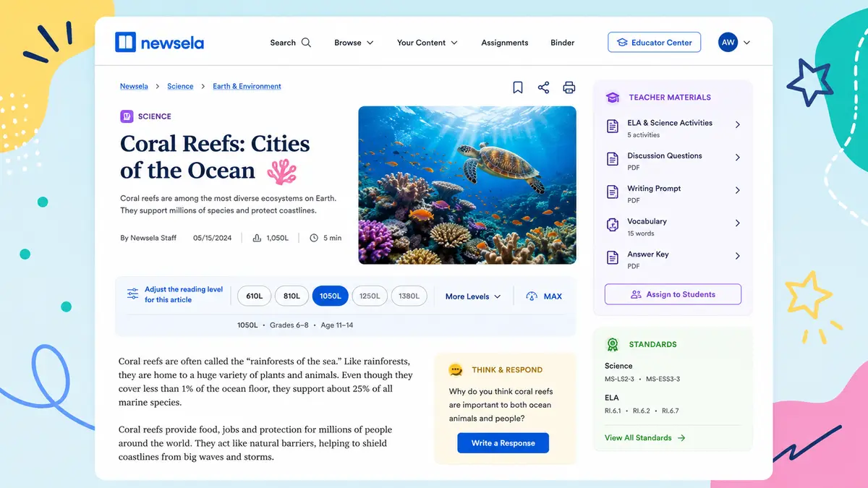Click the ELA & Science Activities document icon
This screenshot has width=868, height=488.
613,127
